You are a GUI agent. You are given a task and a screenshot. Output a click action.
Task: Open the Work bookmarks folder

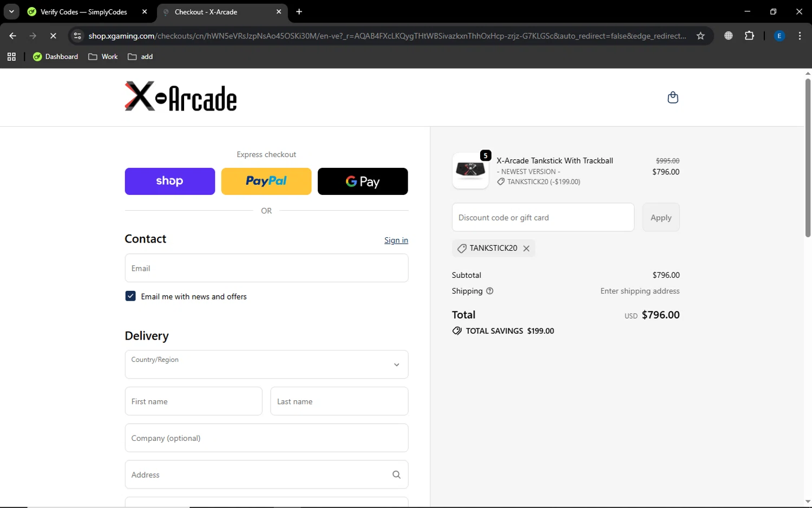(x=103, y=56)
